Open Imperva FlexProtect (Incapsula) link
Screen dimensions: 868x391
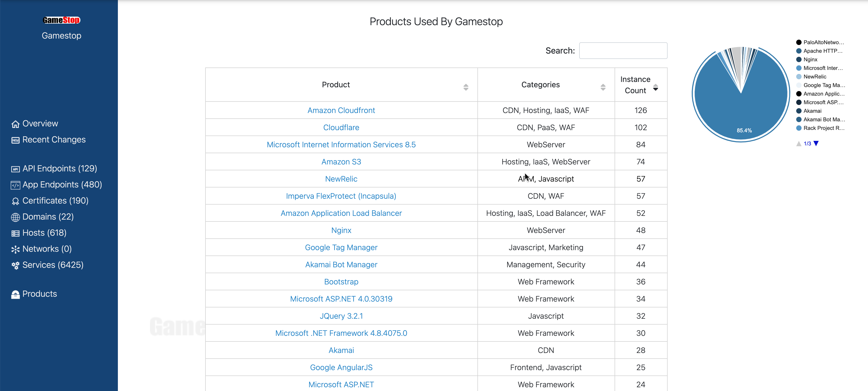pos(341,196)
